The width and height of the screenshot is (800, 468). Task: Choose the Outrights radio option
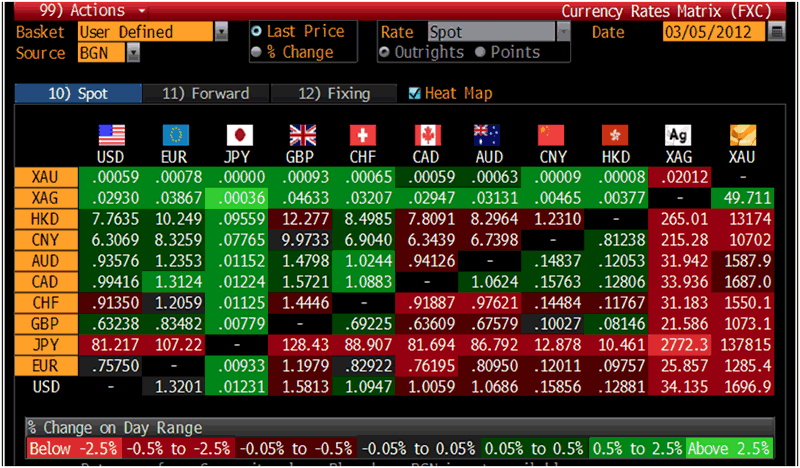(x=387, y=52)
